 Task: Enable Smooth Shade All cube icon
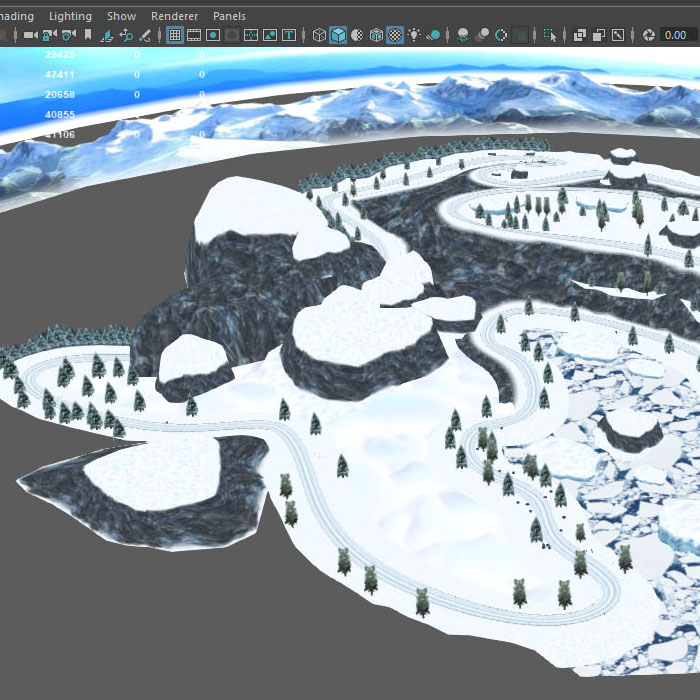338,35
